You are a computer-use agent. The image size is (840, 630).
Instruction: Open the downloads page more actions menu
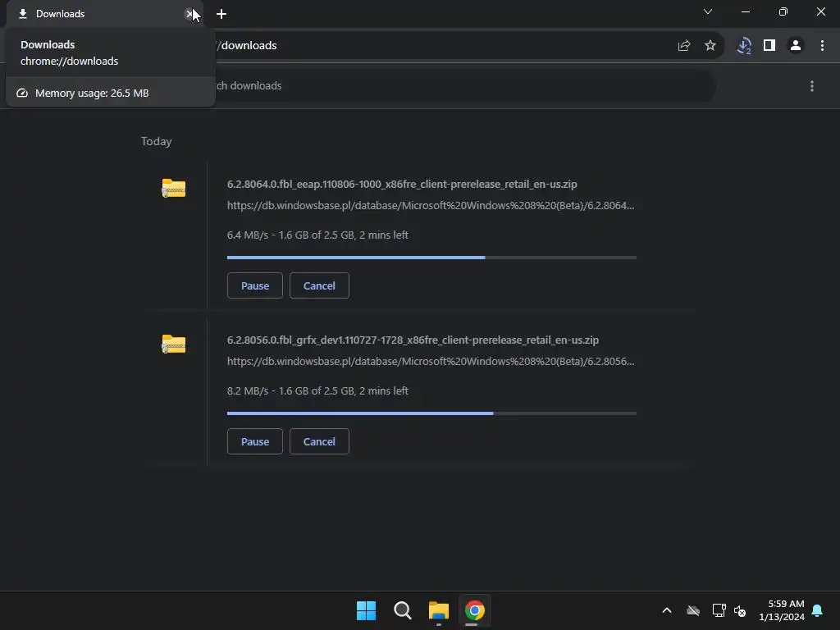pos(812,85)
